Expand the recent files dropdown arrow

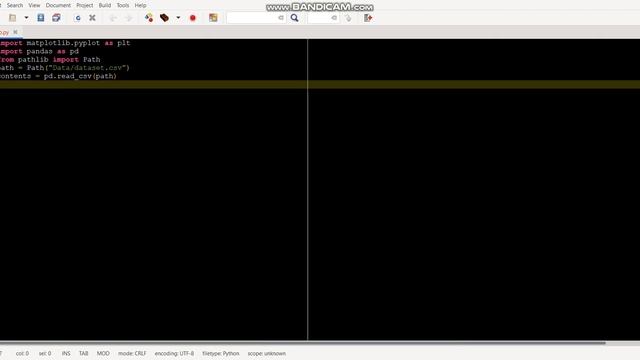click(x=26, y=18)
